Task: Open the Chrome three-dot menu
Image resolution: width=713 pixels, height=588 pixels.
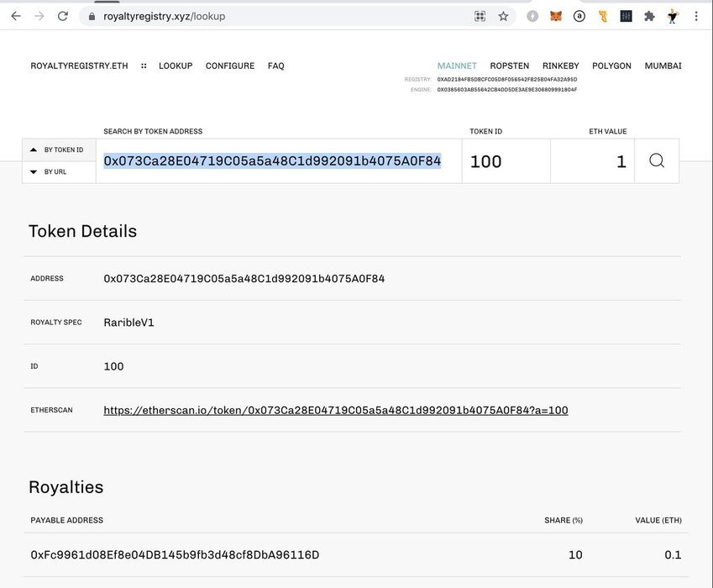Action: click(696, 16)
